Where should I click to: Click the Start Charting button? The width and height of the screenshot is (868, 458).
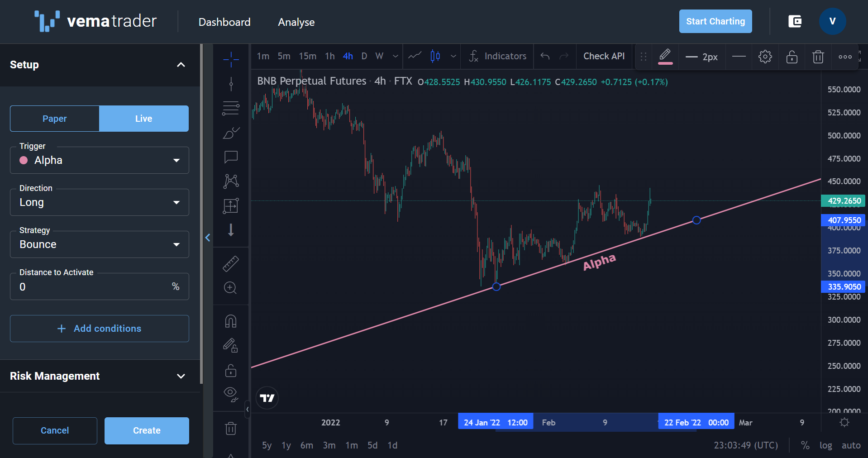coord(715,21)
